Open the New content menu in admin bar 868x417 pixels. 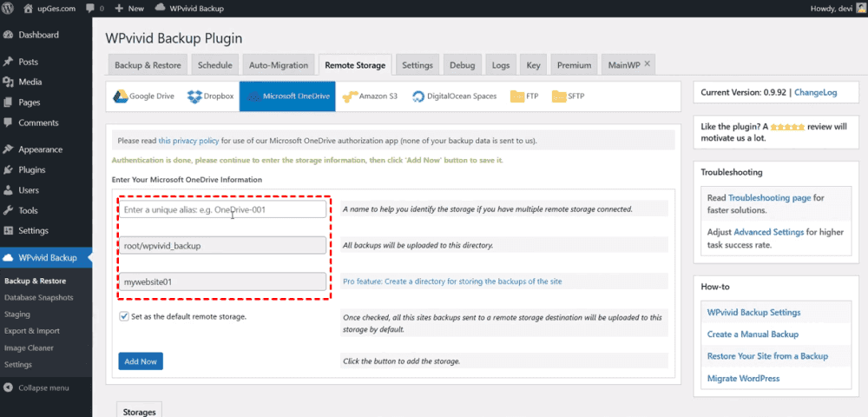[x=129, y=8]
